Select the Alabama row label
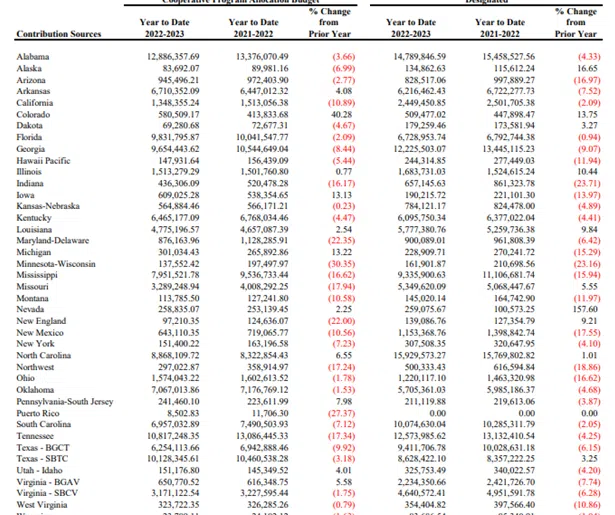 [33, 57]
